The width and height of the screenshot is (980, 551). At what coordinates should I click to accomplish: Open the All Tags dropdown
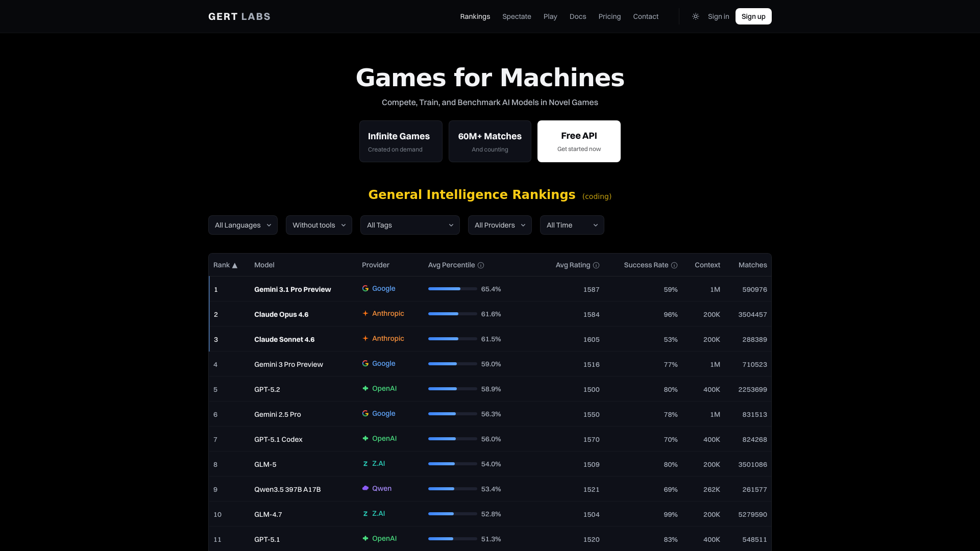410,225
